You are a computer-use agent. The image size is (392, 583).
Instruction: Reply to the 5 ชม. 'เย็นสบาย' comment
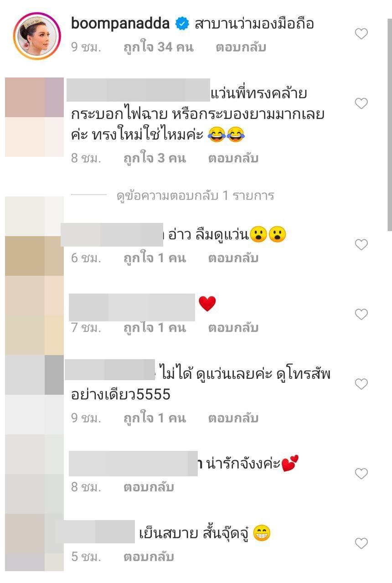(x=149, y=557)
